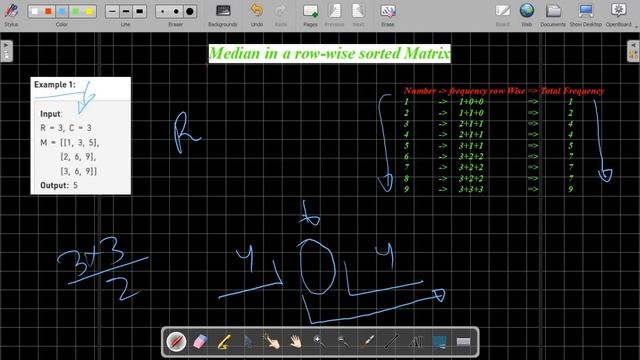Click the red frequency table header
The height and width of the screenshot is (360, 640).
504,91
